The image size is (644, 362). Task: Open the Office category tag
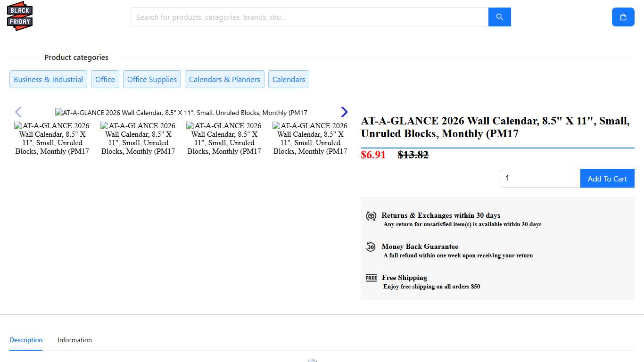click(x=105, y=79)
